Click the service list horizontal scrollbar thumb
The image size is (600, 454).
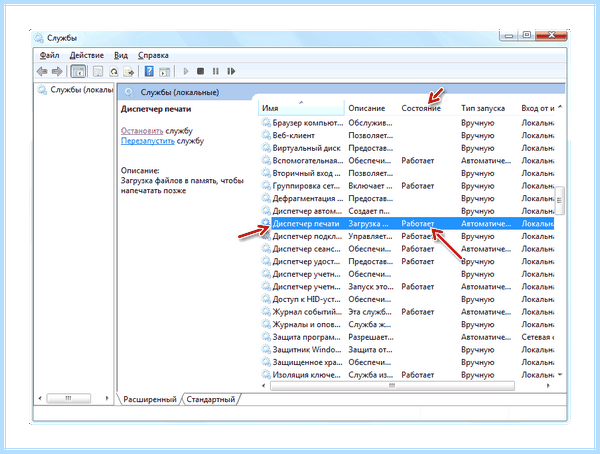(x=392, y=386)
